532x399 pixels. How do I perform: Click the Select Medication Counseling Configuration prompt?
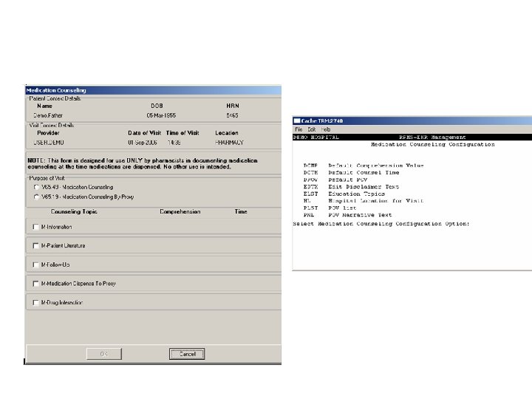(381, 224)
